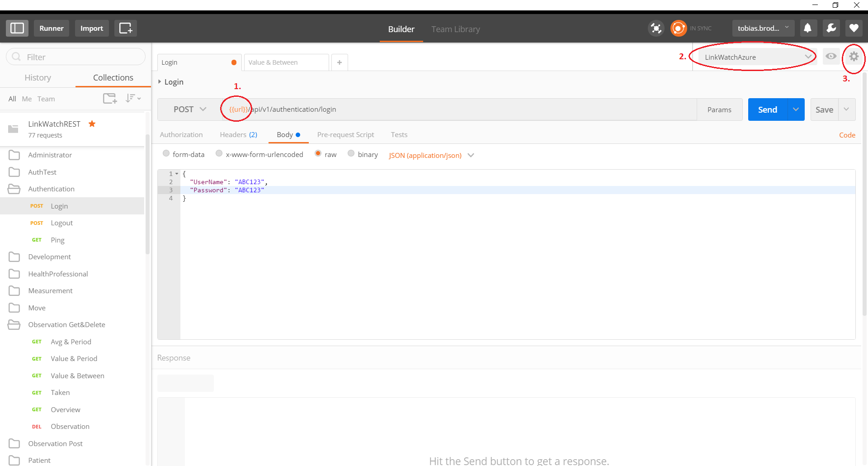Screen dimensions: 868x466
Task: Open the Code link
Action: (847, 135)
